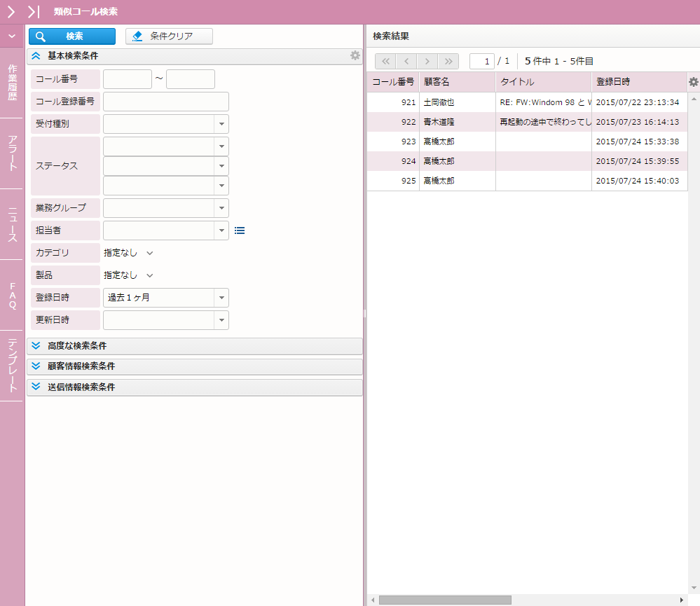The image size is (700, 606).
Task: Open the FAQ side tab
Action: point(12,295)
